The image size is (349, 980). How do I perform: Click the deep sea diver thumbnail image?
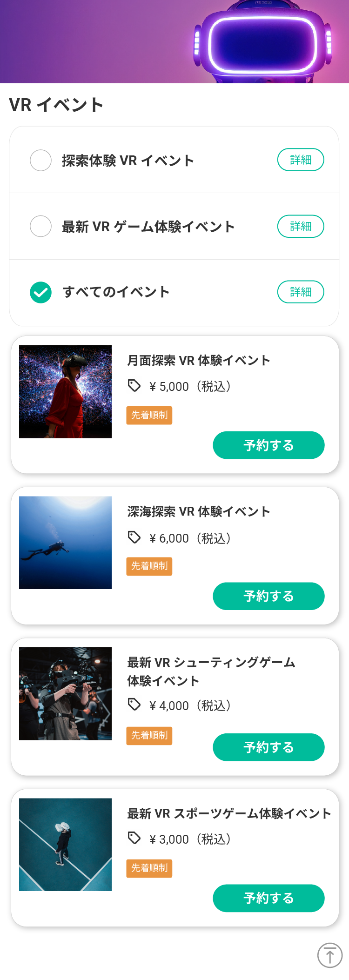pos(65,543)
